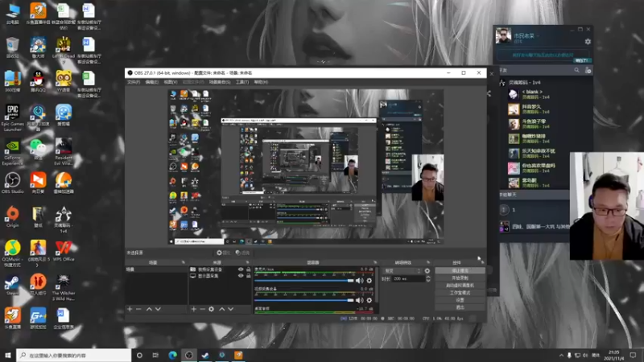Add a new source in Sources panel

[193, 309]
